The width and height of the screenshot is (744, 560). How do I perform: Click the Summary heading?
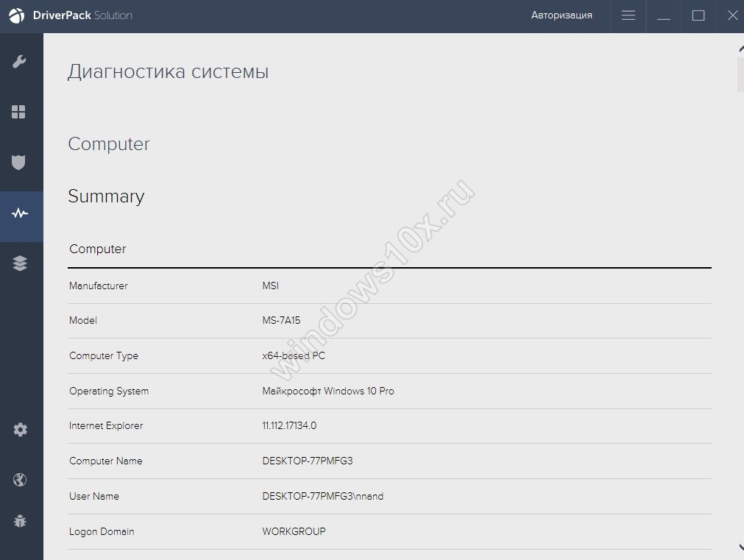tap(106, 196)
